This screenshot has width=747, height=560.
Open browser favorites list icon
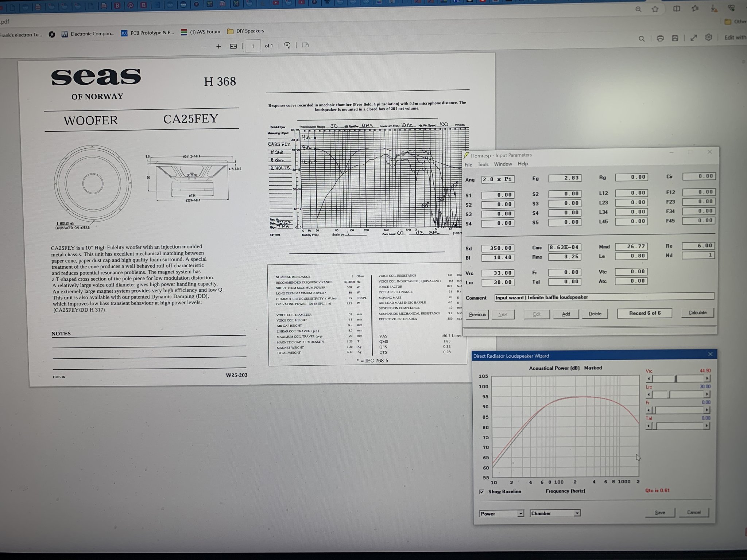(x=695, y=8)
